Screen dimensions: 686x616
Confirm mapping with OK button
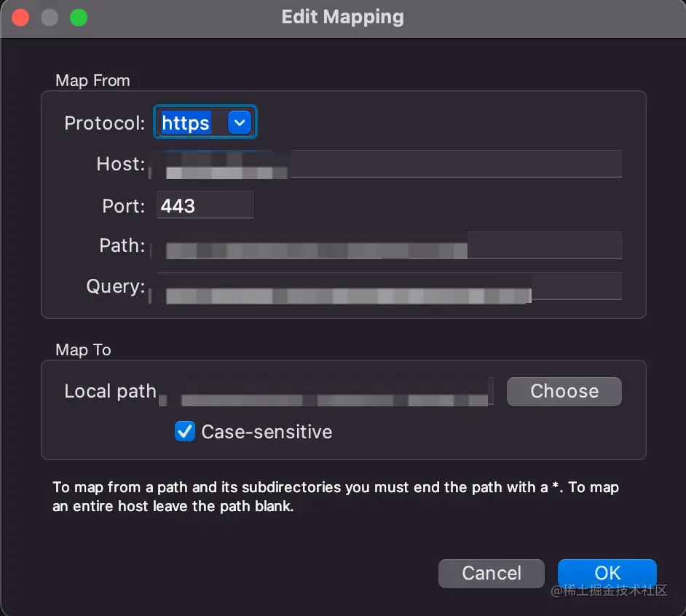(607, 573)
